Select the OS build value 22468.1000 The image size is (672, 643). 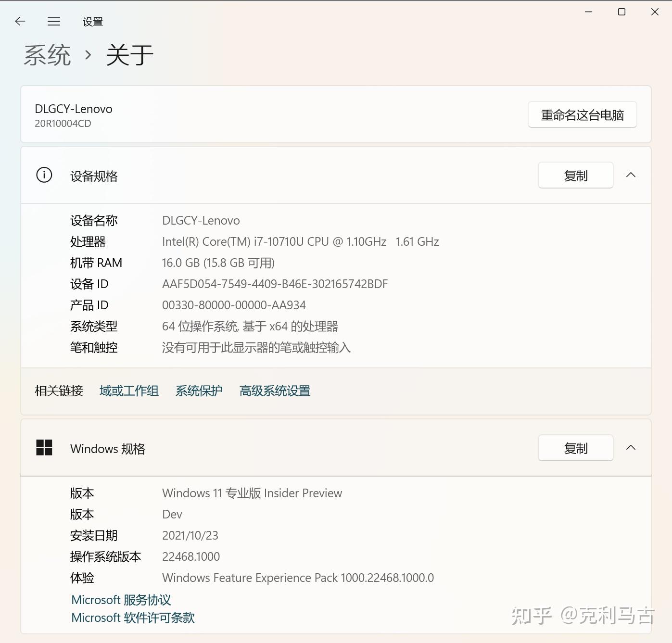(x=191, y=557)
